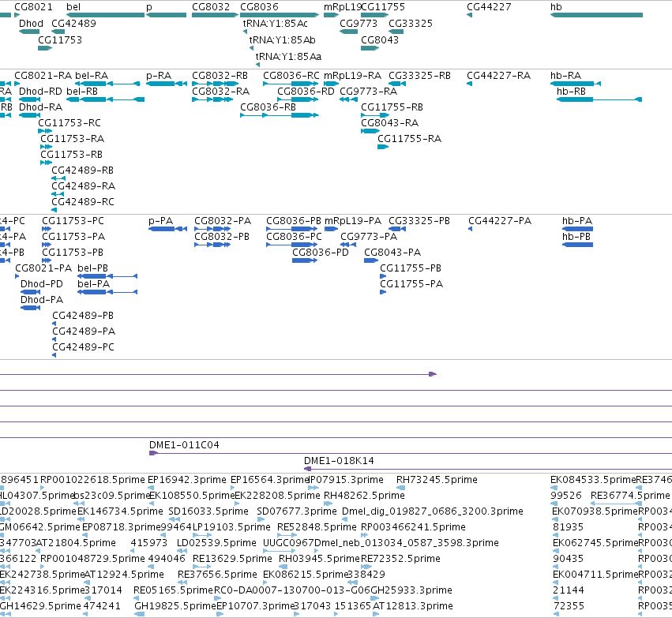Select the EP16942.3prime EST label
Viewport: 672px width, 618px height.
187,480
